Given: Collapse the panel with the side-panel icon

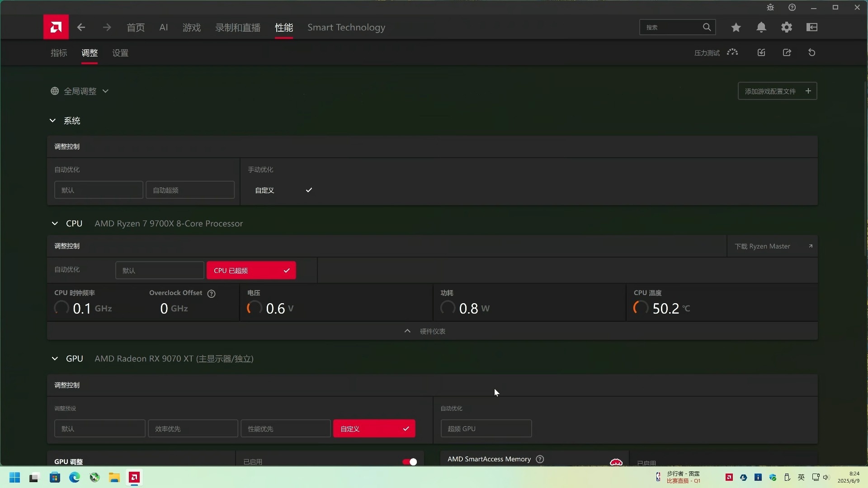Looking at the screenshot, I should 811,27.
